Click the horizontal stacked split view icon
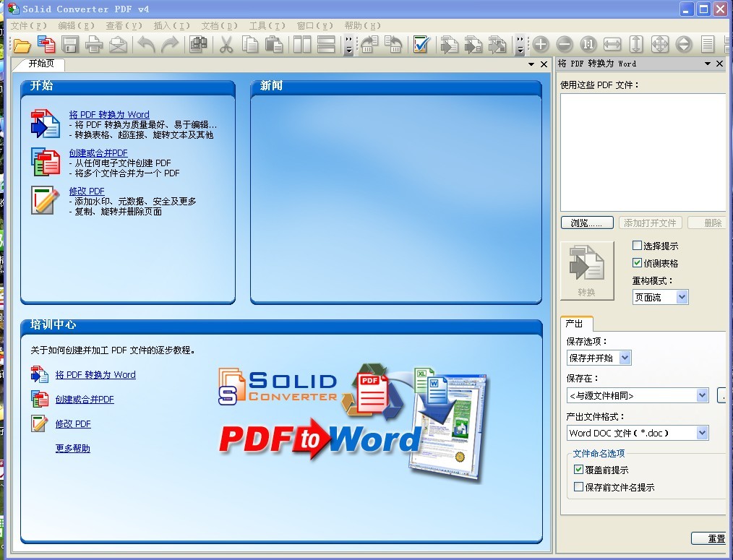 coord(326,45)
